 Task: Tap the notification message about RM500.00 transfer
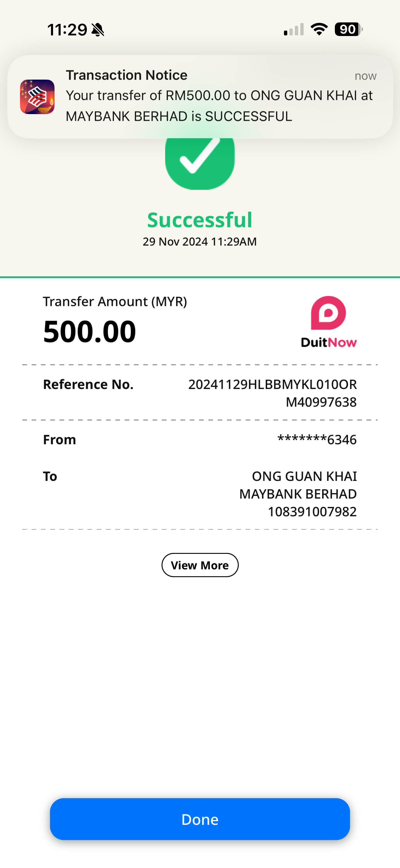[x=219, y=106]
